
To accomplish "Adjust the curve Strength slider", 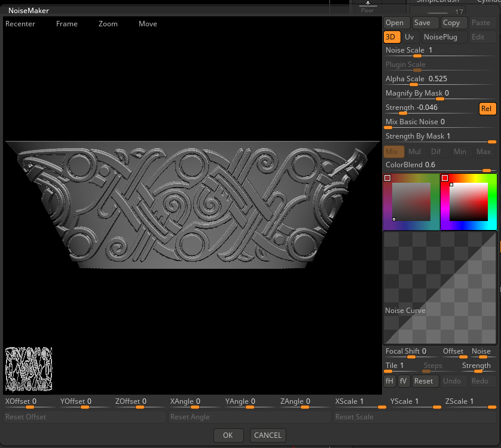I will point(478,367).
